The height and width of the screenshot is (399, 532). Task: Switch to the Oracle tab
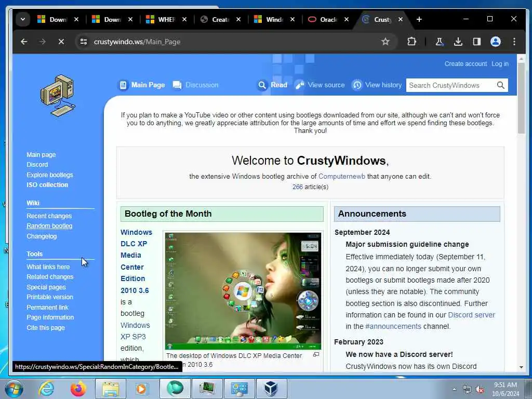[x=323, y=19]
